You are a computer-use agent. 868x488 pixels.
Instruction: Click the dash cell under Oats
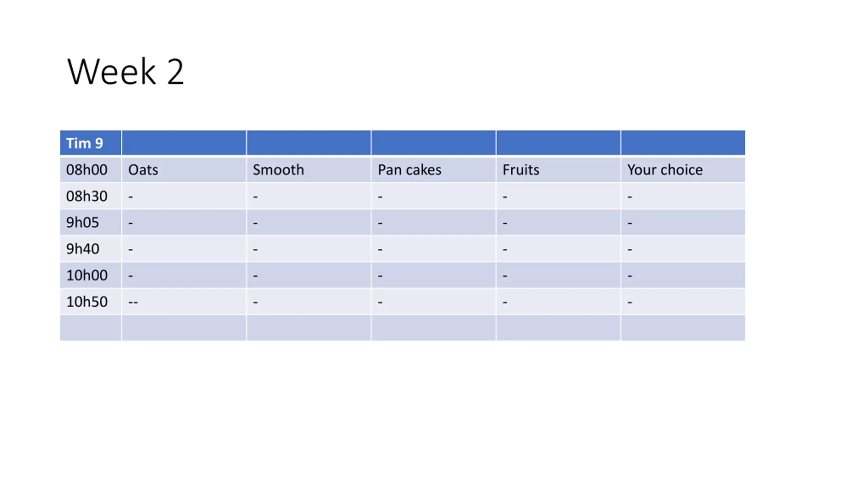pos(184,196)
